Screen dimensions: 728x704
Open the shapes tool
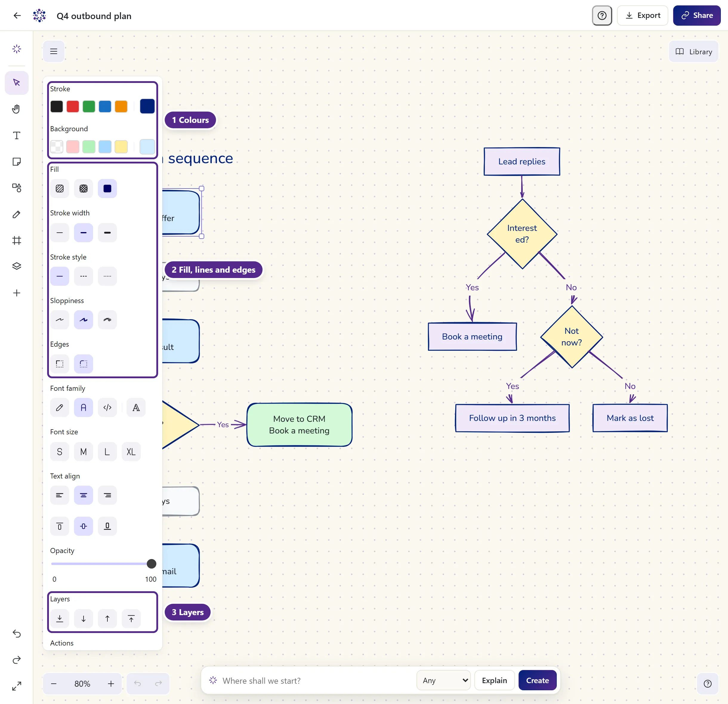click(x=16, y=188)
